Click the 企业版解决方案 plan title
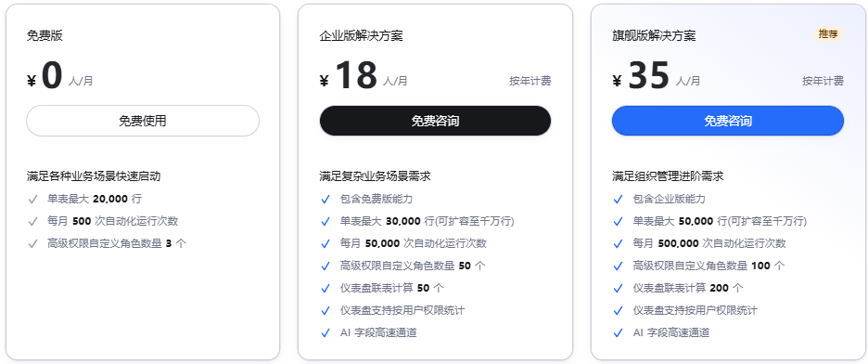This screenshot has height=364, width=868. pyautogui.click(x=362, y=36)
